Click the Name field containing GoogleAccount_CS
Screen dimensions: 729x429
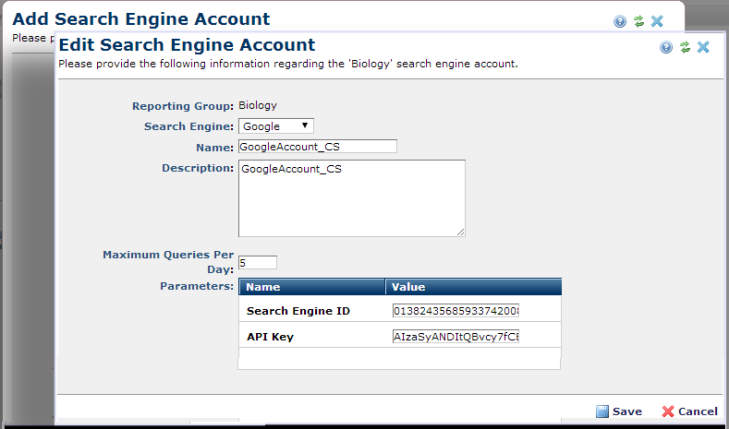coord(317,146)
